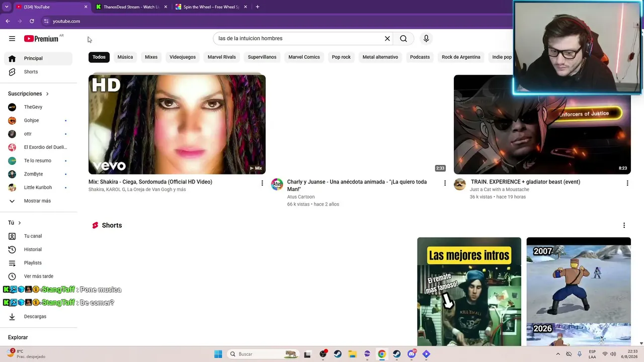The width and height of the screenshot is (644, 362).
Task: Select the Rock de Argentina filter chip
Action: [x=461, y=57]
